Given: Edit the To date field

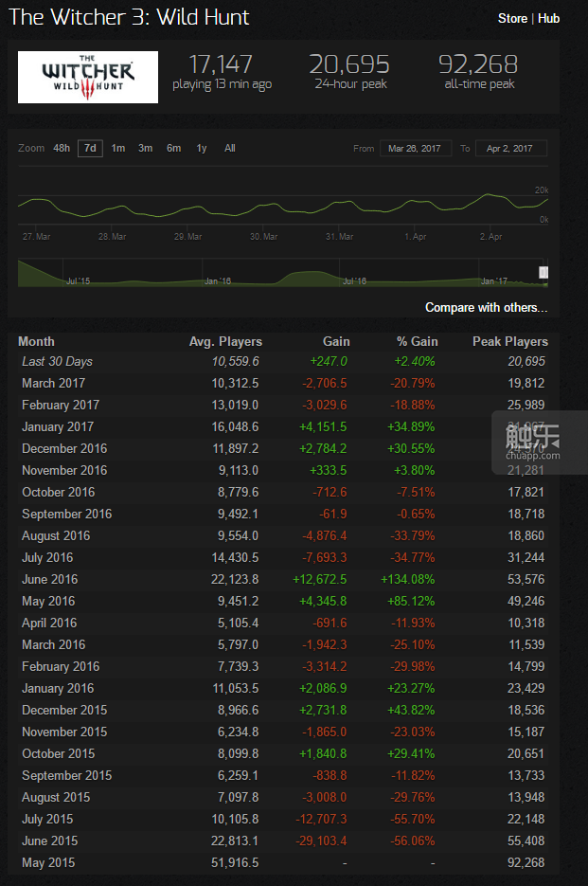Looking at the screenshot, I should click(511, 148).
